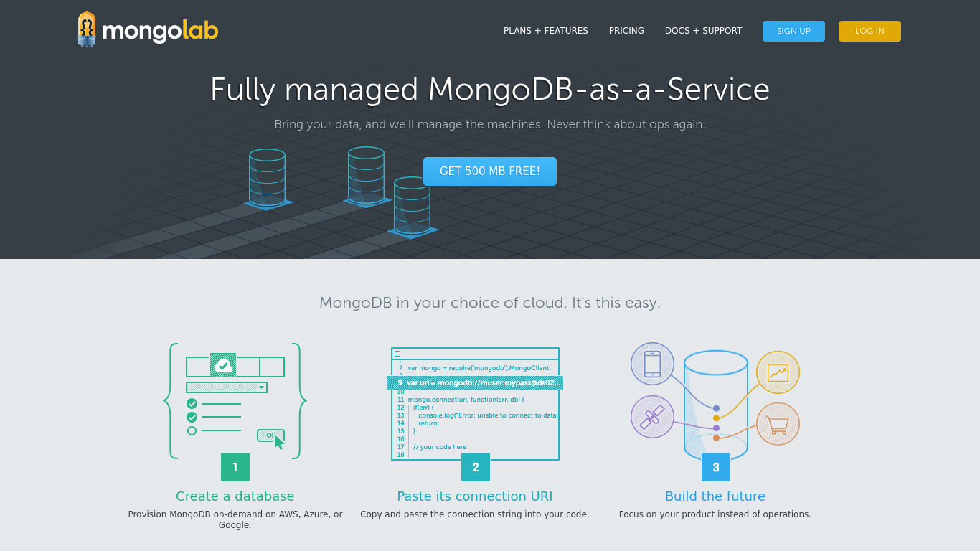This screenshot has width=980, height=551.
Task: Click 'Fully managed MongoDB-as-a-Service' headline
Action: (490, 90)
